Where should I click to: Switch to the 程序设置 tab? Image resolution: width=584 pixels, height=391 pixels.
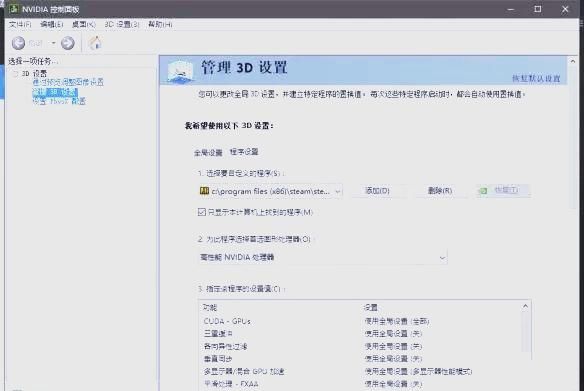[244, 152]
